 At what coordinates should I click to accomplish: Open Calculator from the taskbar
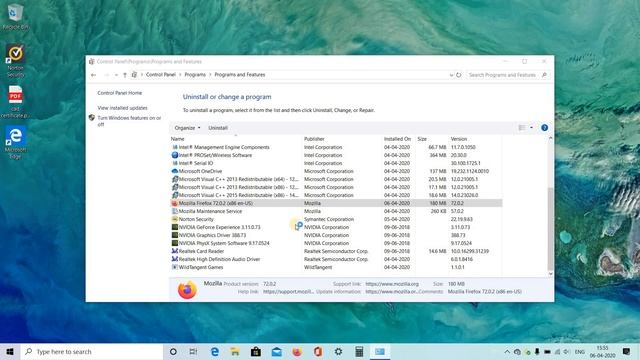pos(359,351)
